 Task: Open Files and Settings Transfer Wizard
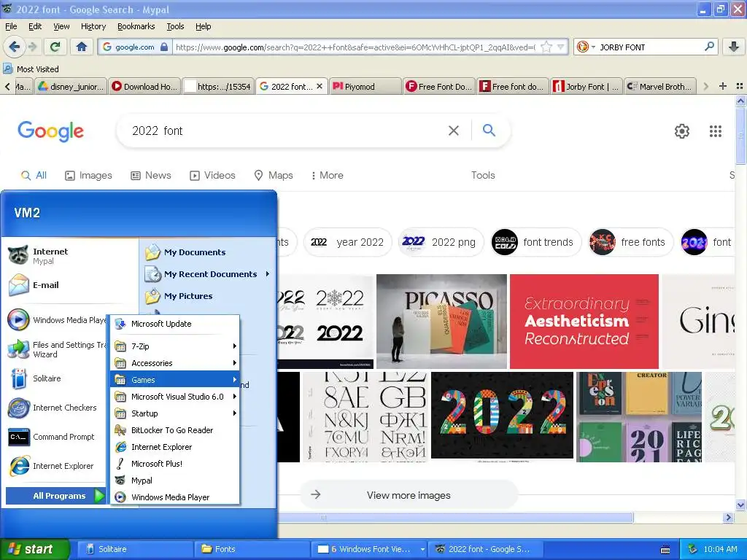(56, 349)
